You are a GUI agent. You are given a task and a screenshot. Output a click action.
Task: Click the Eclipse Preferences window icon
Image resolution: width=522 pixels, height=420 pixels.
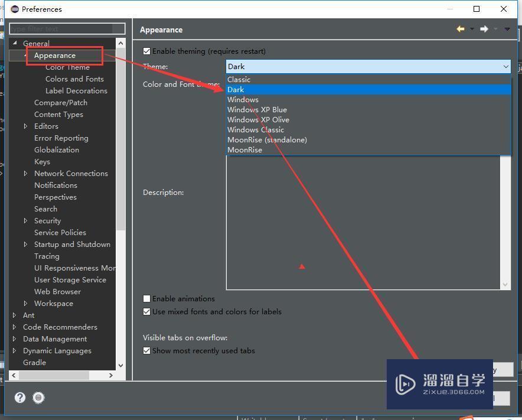pyautogui.click(x=15, y=9)
